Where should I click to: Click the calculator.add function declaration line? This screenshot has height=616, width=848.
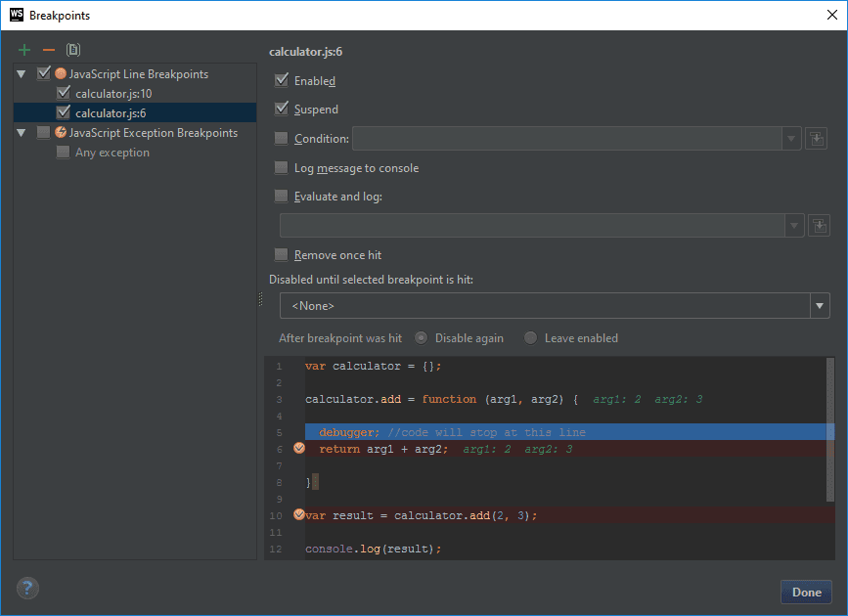pos(442,399)
